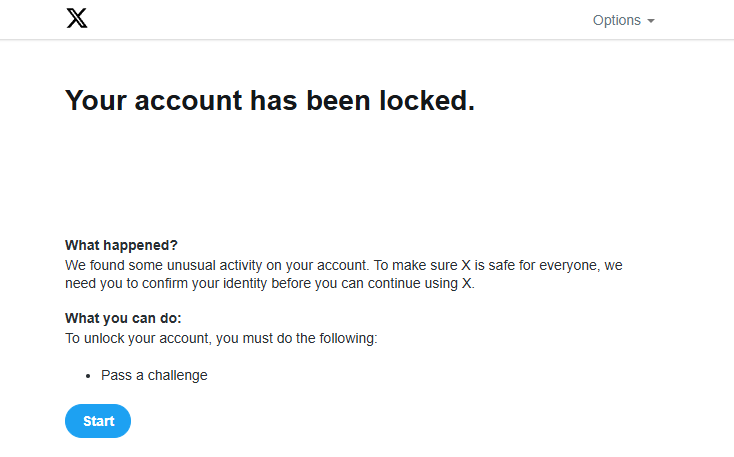Click the bullet dot before Pass a challenge
The height and width of the screenshot is (457, 734).
click(x=88, y=376)
